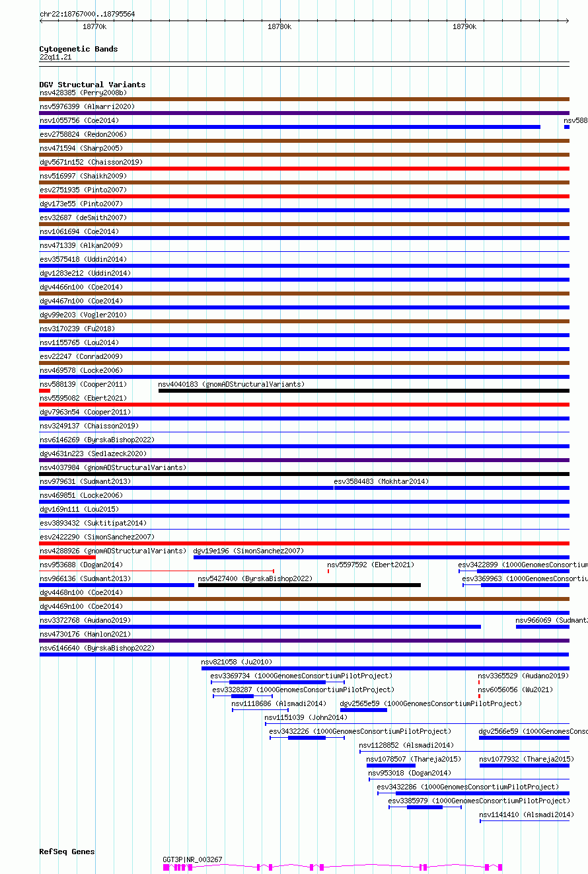
Task: Click nsv6056056 (Wu2021) label
Action: coord(515,690)
